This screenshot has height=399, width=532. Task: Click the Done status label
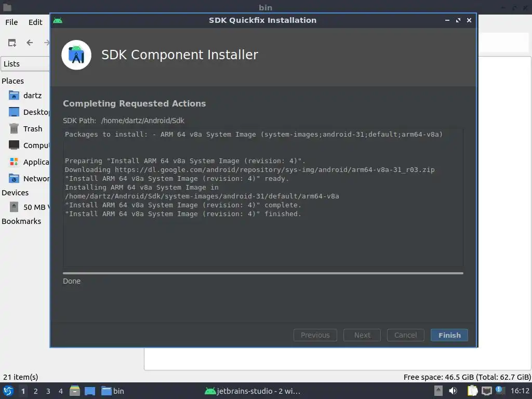tap(72, 281)
